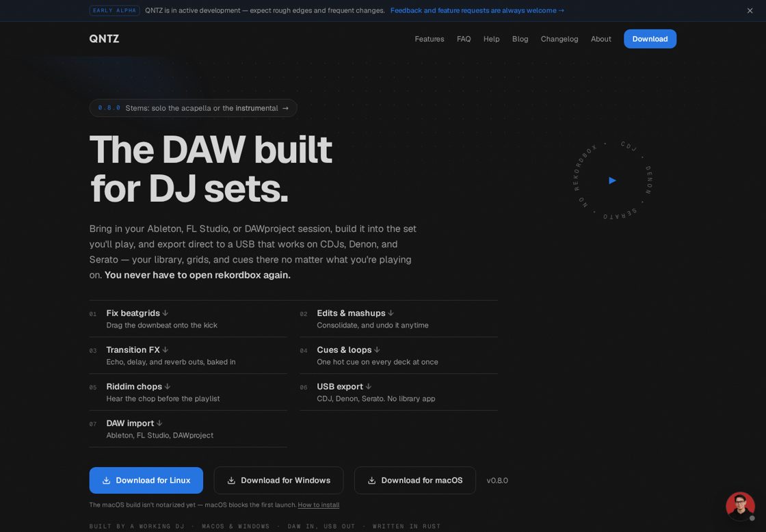The height and width of the screenshot is (532, 766).
Task: View the Changelog page
Action: click(559, 39)
